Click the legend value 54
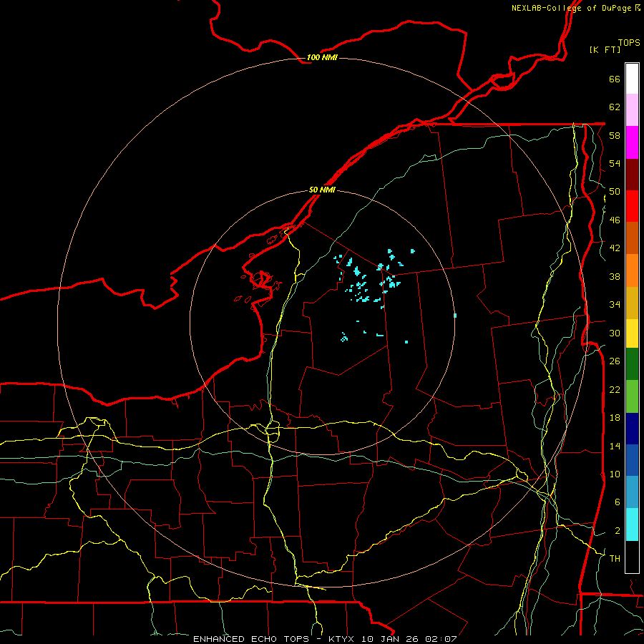This screenshot has height=644, width=644. coord(615,163)
